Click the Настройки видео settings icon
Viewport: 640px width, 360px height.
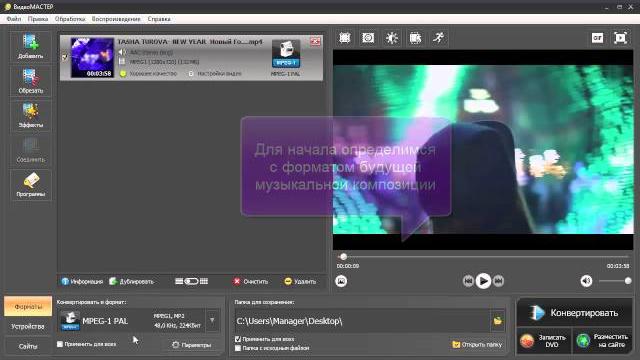pyautogui.click(x=191, y=73)
